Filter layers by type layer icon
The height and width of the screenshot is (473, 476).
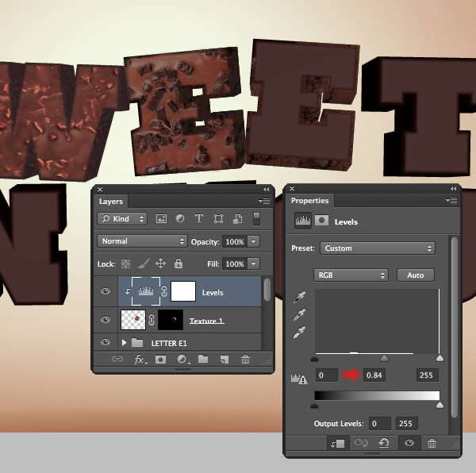tap(199, 218)
